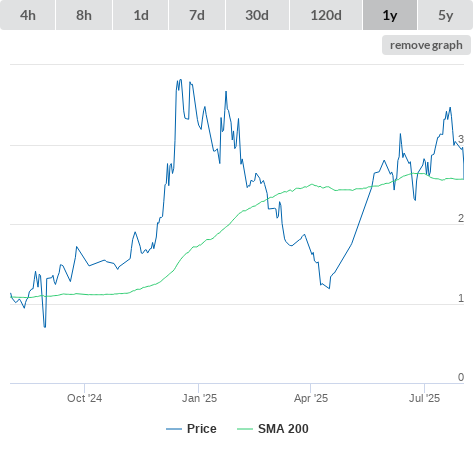Screen dimensions: 474x455
Task: Select the 120d range tab
Action: (326, 15)
